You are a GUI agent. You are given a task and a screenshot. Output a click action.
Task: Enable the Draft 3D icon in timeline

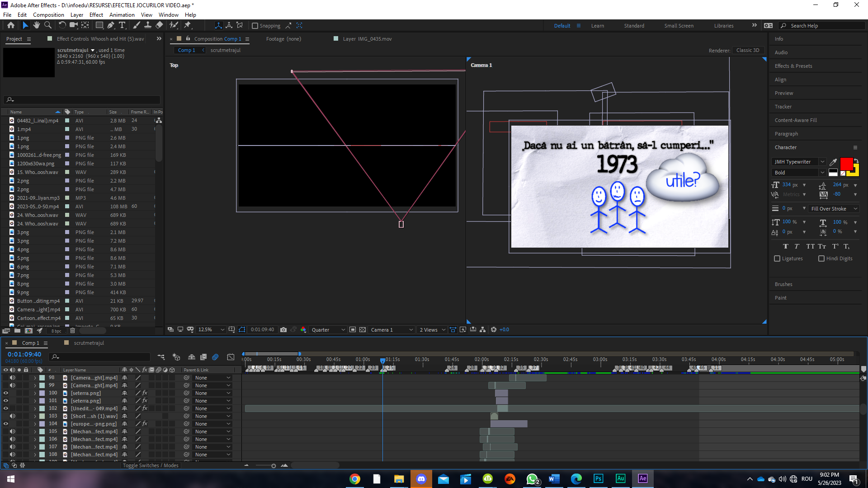177,357
